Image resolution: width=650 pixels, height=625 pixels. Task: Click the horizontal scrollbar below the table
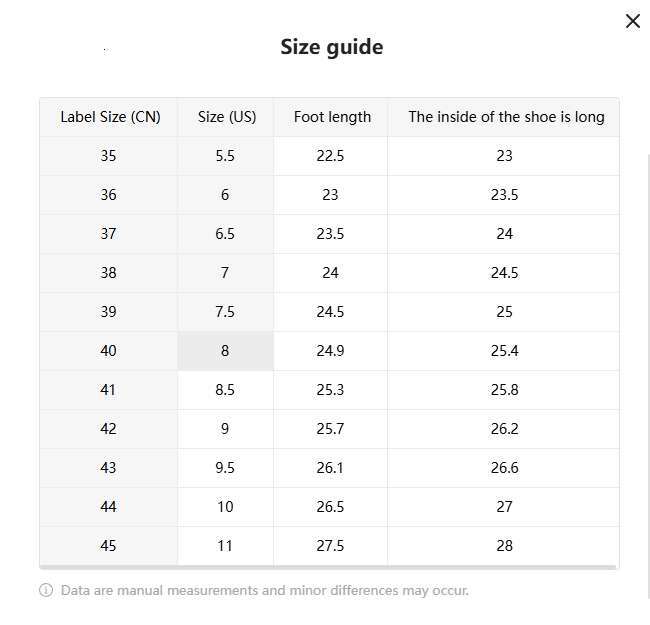pyautogui.click(x=329, y=567)
